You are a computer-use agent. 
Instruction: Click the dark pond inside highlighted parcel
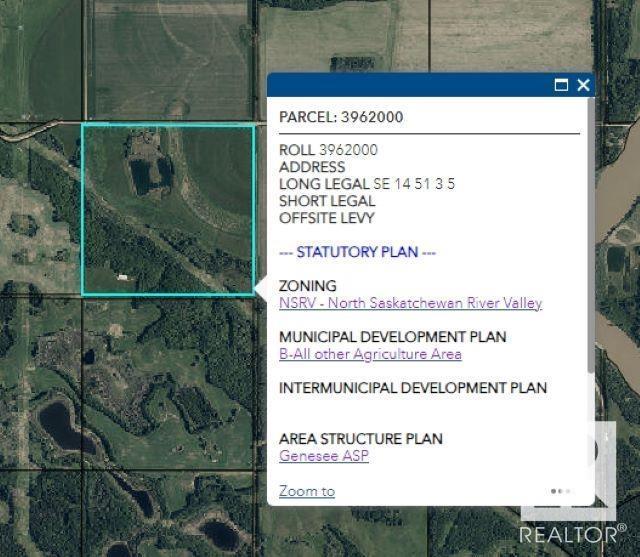pos(147,177)
